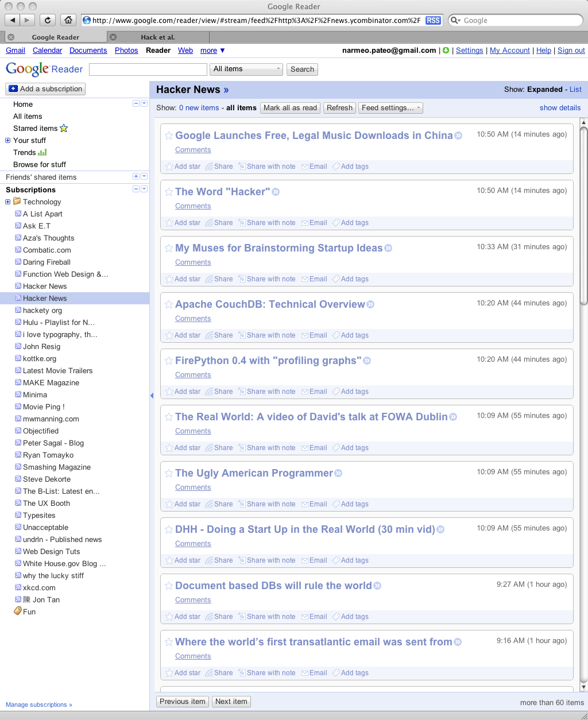588x720 pixels.
Task: Open original article arrow for The Word "Hacker"
Action: (276, 192)
